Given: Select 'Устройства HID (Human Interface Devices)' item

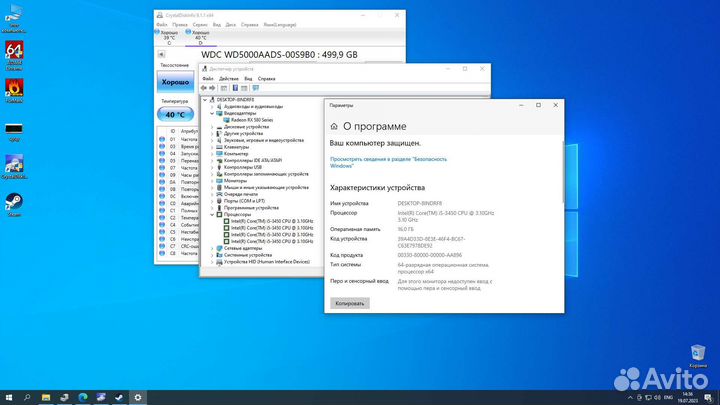Looking at the screenshot, I should 266,262.
